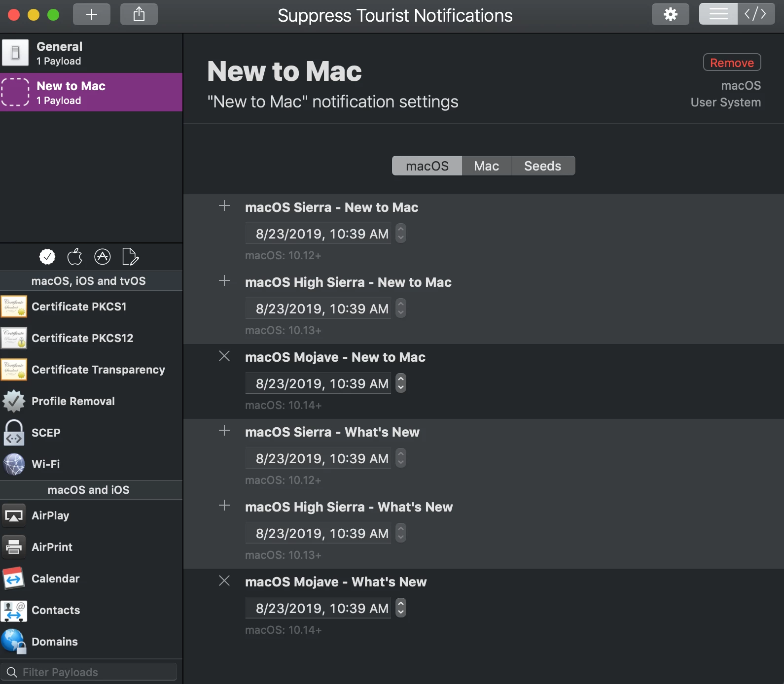Click the AirPrint printer icon
Screen dimensions: 784x684
14,547
